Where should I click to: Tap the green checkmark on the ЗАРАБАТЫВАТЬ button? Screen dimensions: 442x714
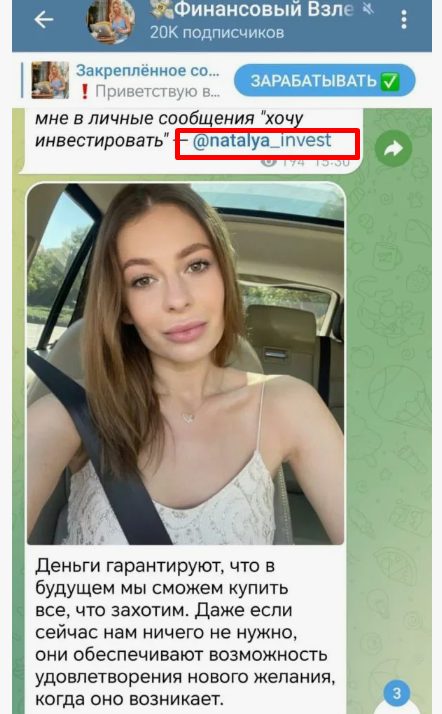[390, 81]
